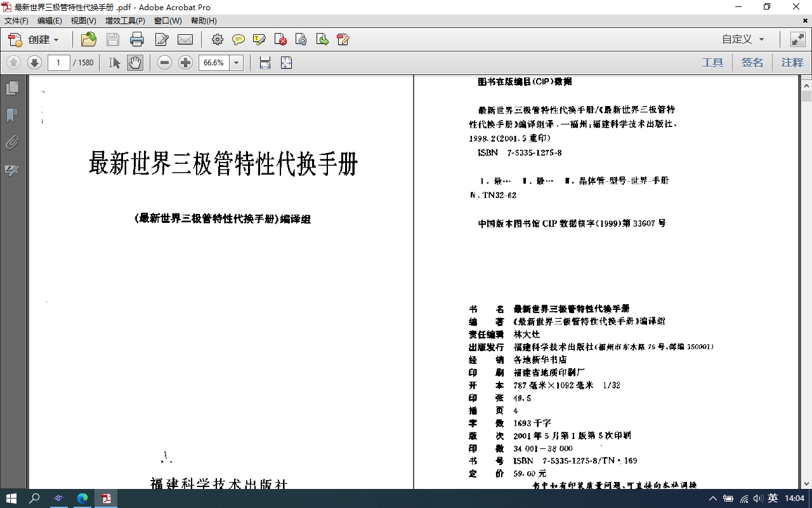Viewport: 812px width, 508px height.
Task: Switch input language 英 indicator
Action: pyautogui.click(x=773, y=498)
